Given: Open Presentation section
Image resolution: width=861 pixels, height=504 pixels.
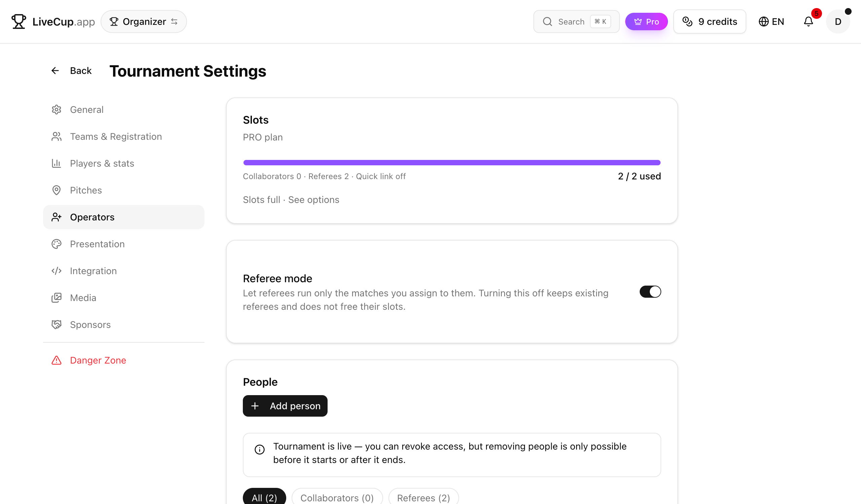Looking at the screenshot, I should point(124,244).
